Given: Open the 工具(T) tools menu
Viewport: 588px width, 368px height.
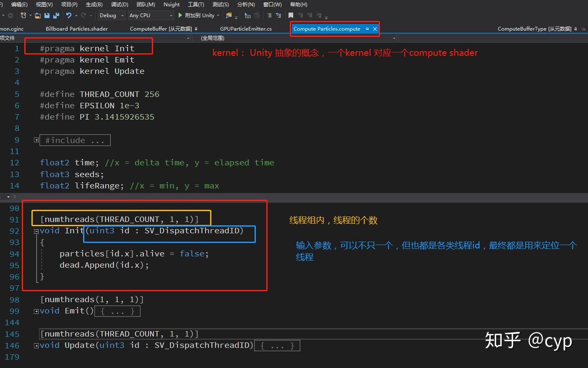Looking at the screenshot, I should [196, 4].
